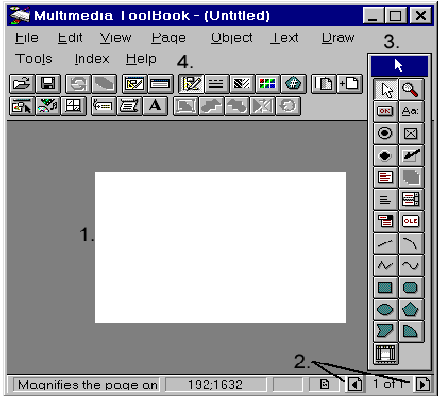Toggle the polygon sides pentagon button
The height and width of the screenshot is (397, 439).
tap(293, 84)
